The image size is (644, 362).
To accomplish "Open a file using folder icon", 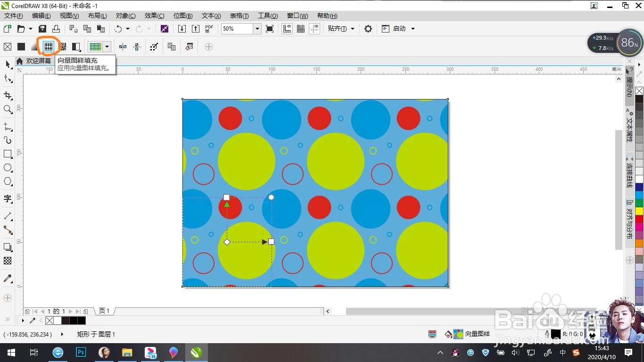I will click(21, 29).
